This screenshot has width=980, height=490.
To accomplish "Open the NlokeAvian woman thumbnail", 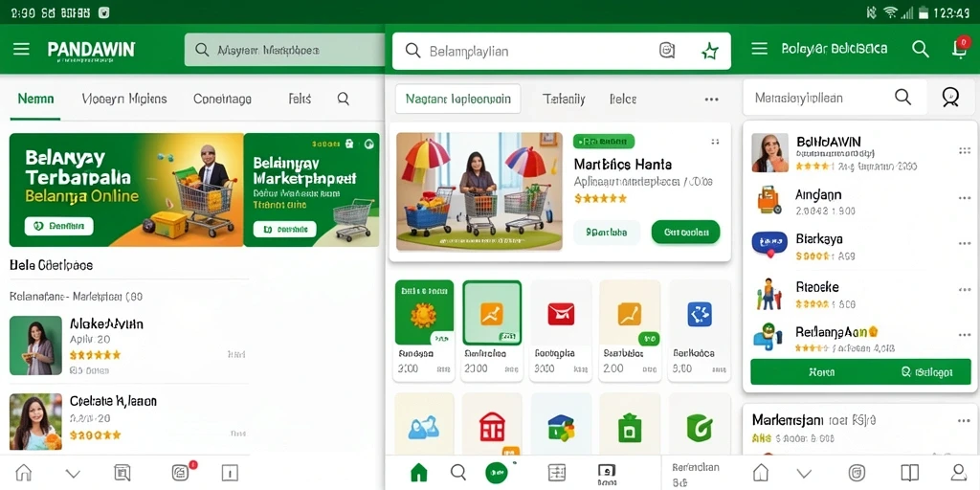I will pos(35,345).
